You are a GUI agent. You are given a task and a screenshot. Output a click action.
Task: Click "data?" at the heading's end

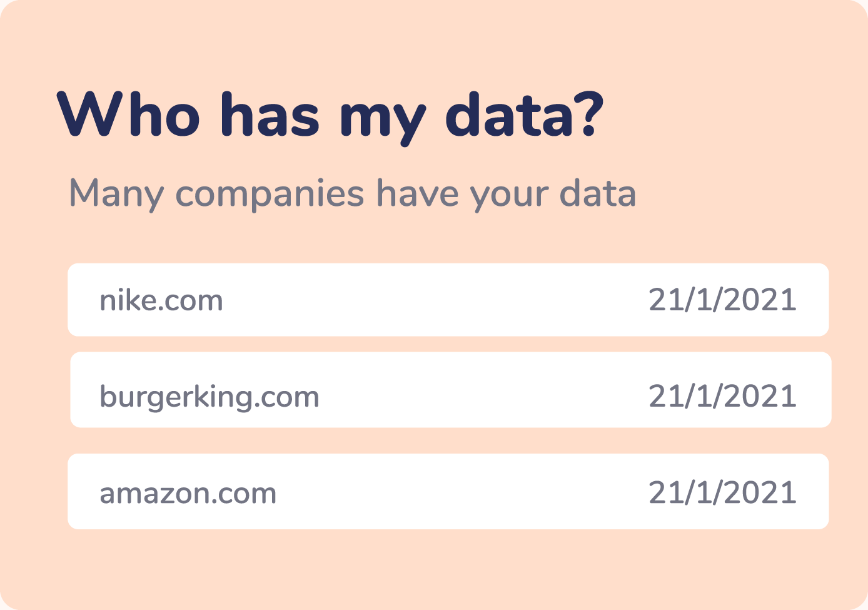(524, 116)
